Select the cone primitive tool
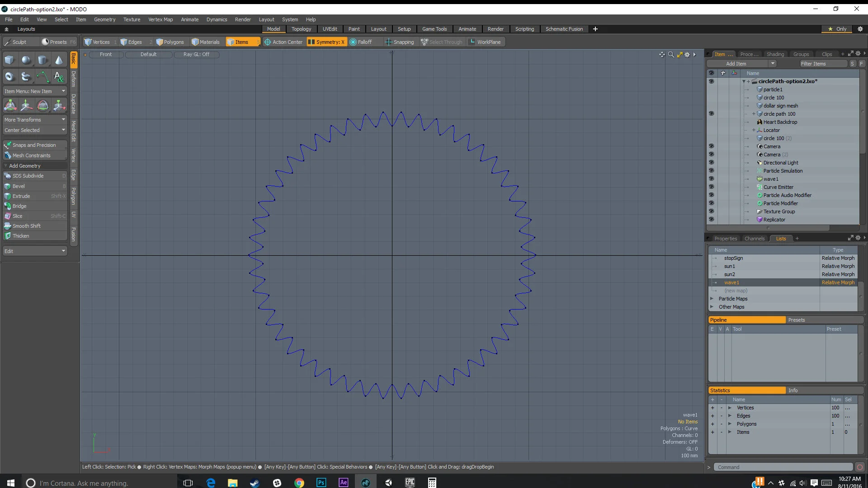The height and width of the screenshot is (488, 868). tap(59, 60)
